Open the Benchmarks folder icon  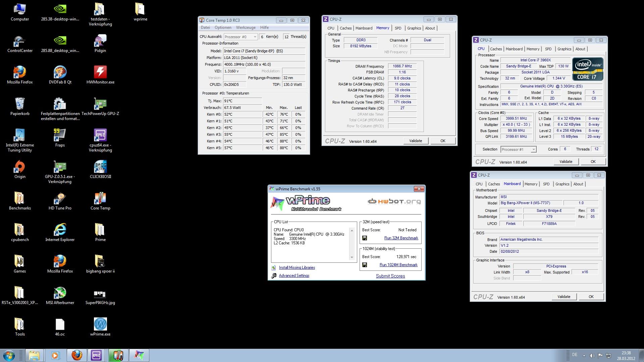pos(20,201)
